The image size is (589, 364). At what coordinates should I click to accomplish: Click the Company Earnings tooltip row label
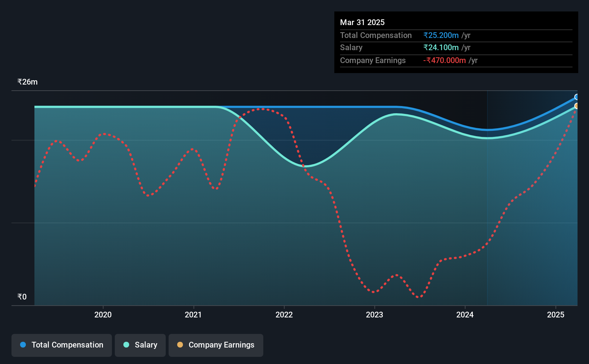tap(373, 60)
